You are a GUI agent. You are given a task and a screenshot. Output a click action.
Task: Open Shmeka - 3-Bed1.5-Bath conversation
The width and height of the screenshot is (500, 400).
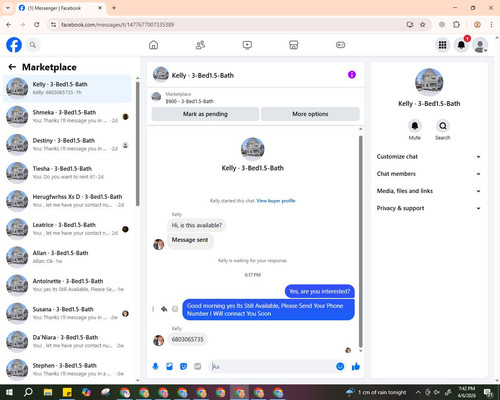pos(67,116)
